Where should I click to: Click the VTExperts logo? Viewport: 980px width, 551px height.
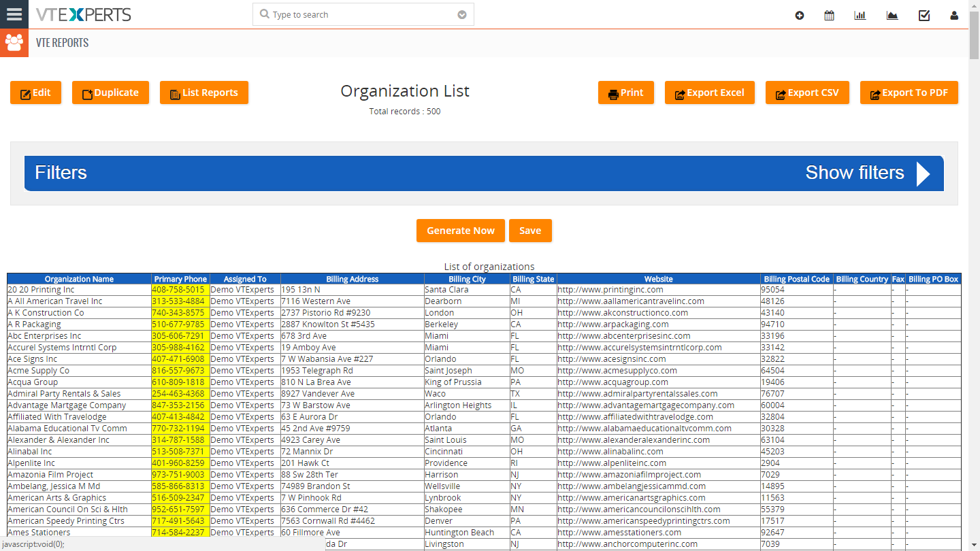click(83, 14)
